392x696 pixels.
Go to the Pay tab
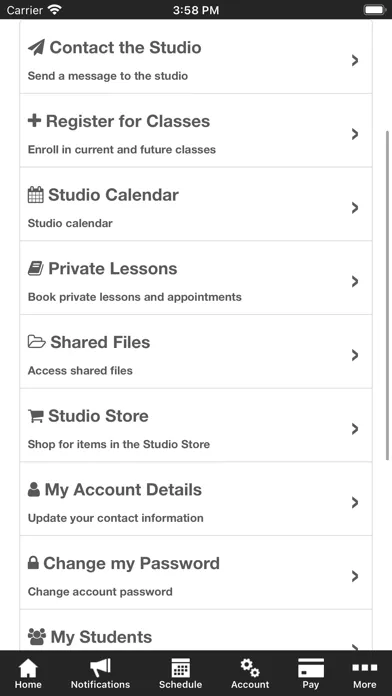[311, 674]
